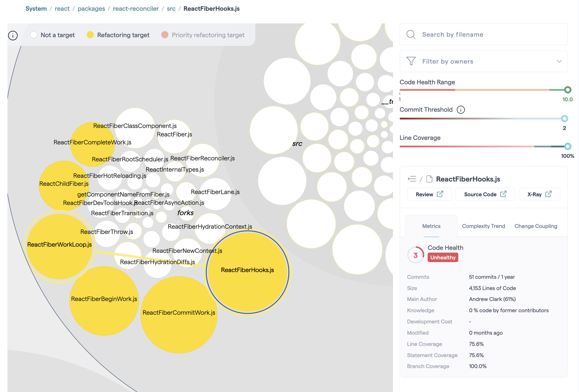This screenshot has width=579, height=392.
Task: Click the funnel icon next to Filter by owners
Action: [x=411, y=61]
